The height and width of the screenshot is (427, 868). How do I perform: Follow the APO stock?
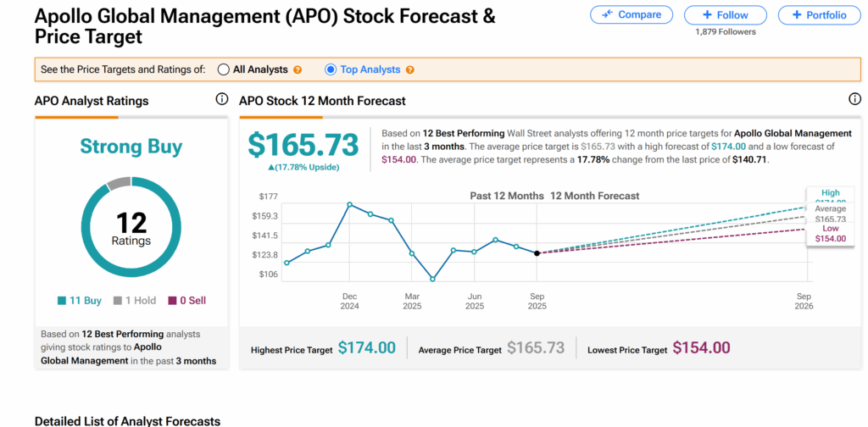tap(726, 15)
